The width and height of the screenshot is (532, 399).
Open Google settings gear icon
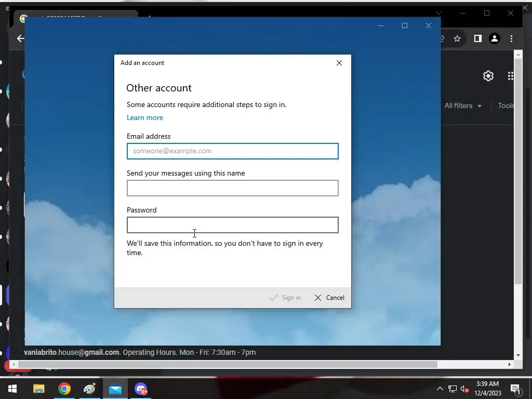click(488, 76)
